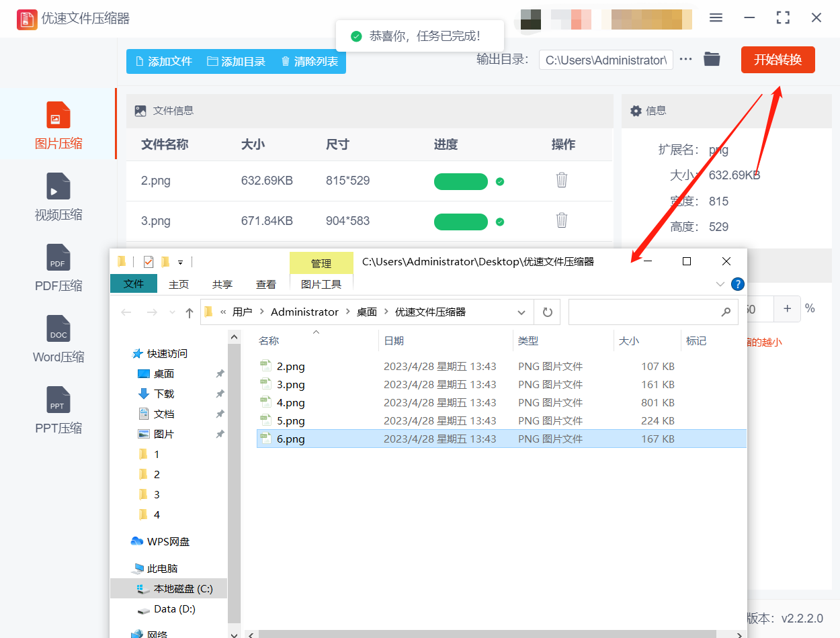Open the folder browser for the output directory
The image size is (840, 638).
(712, 59)
